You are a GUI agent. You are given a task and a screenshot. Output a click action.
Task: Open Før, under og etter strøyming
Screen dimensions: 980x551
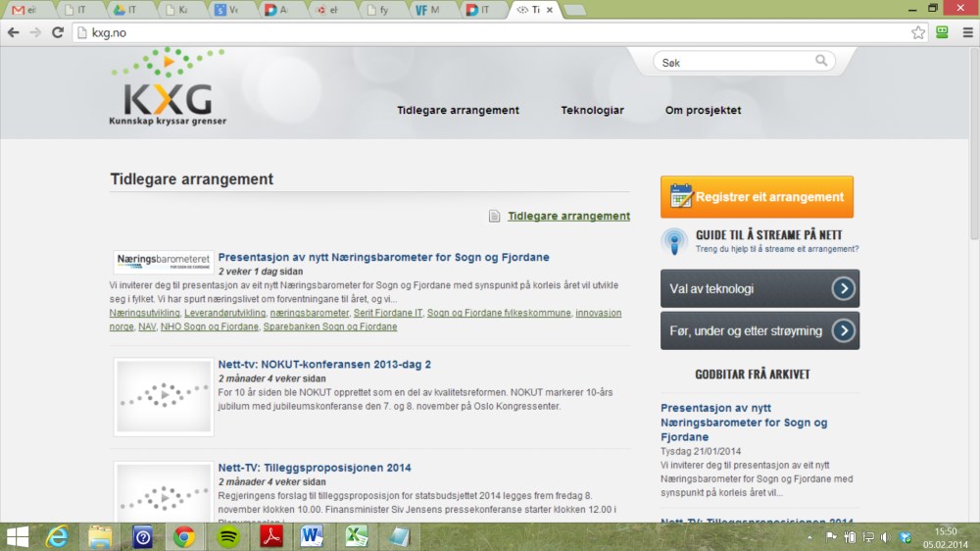(759, 330)
